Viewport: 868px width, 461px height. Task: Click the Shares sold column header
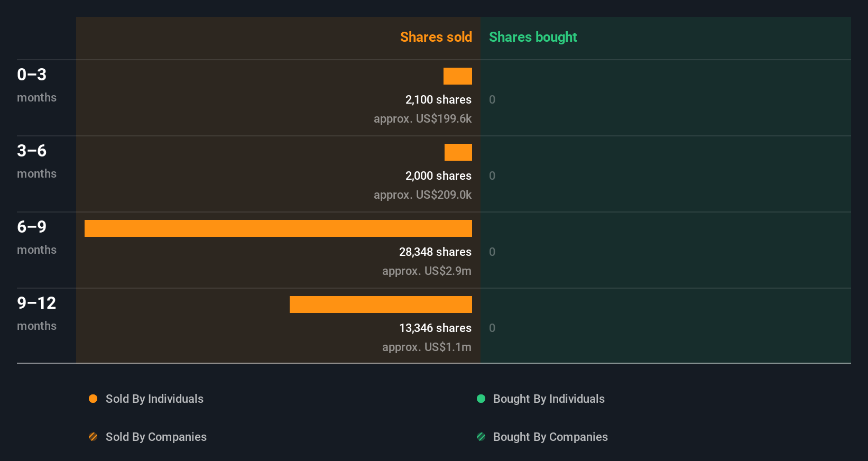pos(436,37)
